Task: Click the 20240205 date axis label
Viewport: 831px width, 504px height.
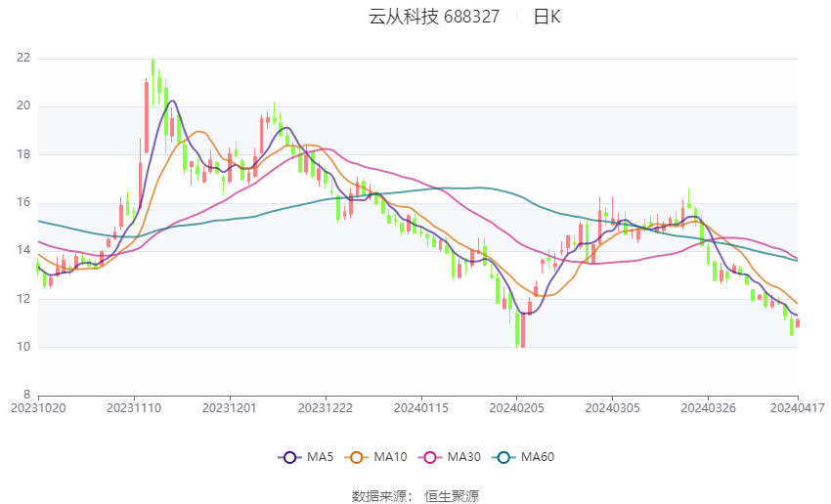Action: coord(517,408)
